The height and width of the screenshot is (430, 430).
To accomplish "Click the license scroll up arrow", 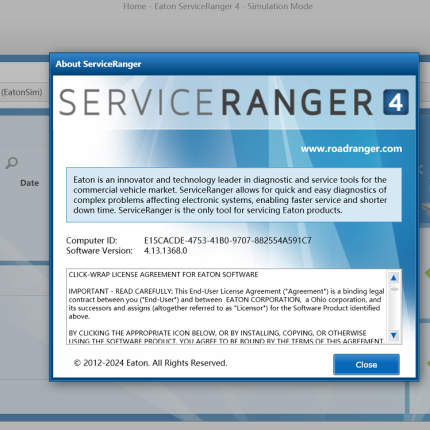I will coord(394,278).
